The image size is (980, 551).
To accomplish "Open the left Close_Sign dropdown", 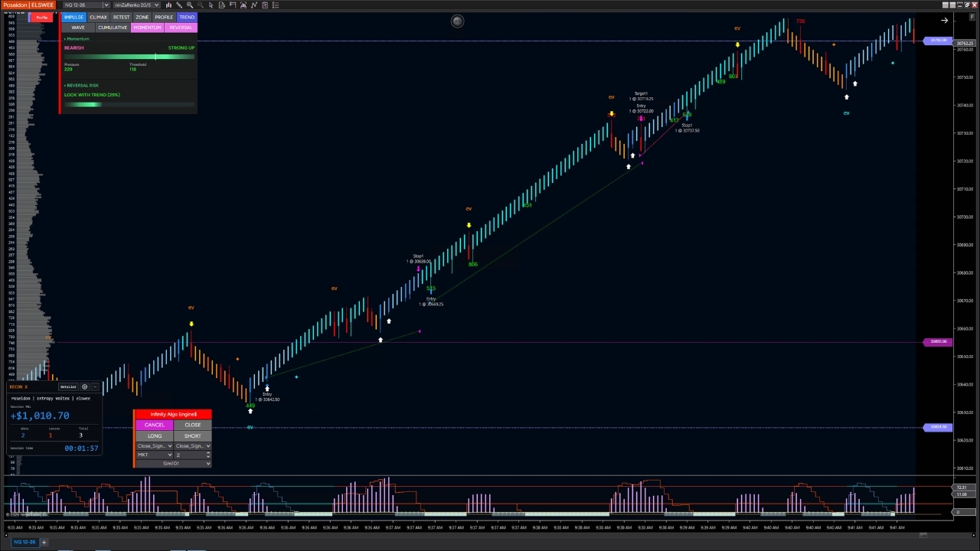I will click(x=154, y=446).
